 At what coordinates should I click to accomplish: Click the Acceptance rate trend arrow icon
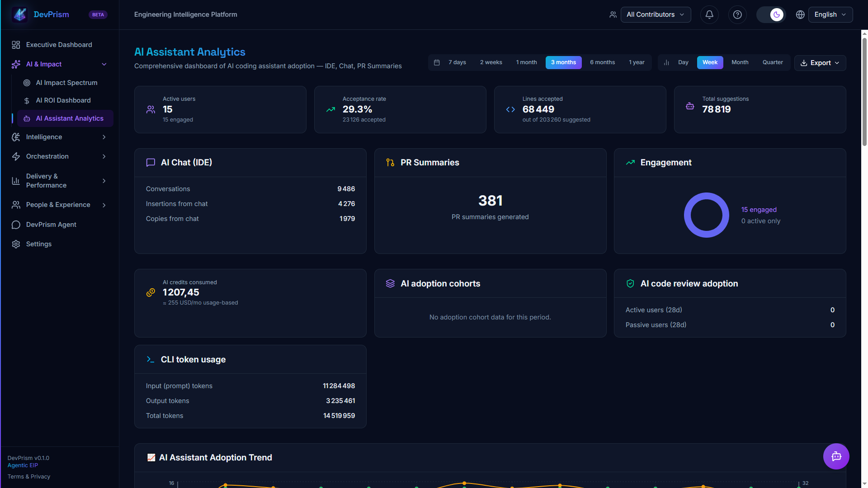click(330, 109)
